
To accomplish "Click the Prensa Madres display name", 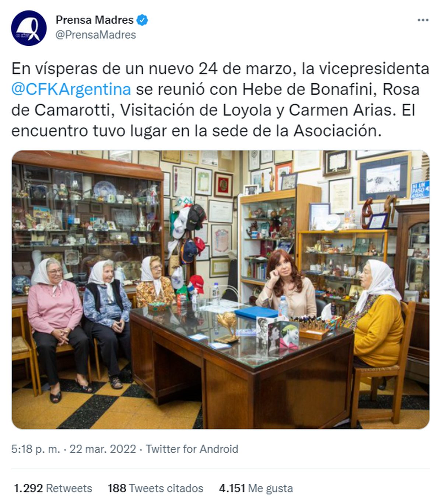I will tap(95, 20).
